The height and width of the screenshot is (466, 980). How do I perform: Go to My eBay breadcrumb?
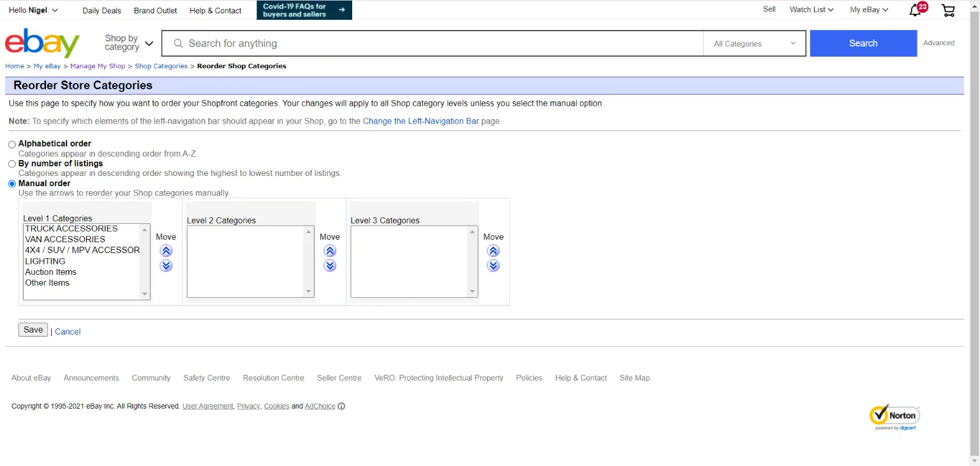[x=47, y=66]
